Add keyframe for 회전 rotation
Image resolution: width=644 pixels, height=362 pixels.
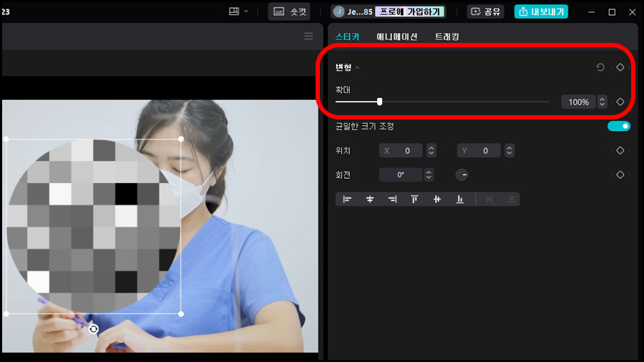coord(620,175)
